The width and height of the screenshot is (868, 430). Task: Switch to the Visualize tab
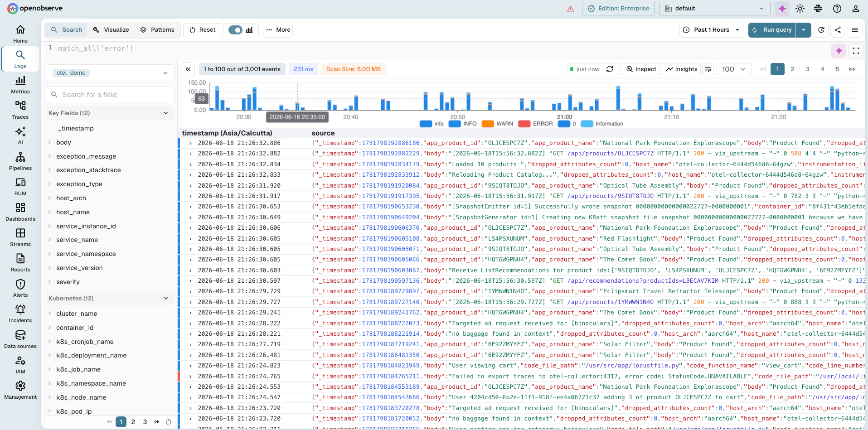111,30
